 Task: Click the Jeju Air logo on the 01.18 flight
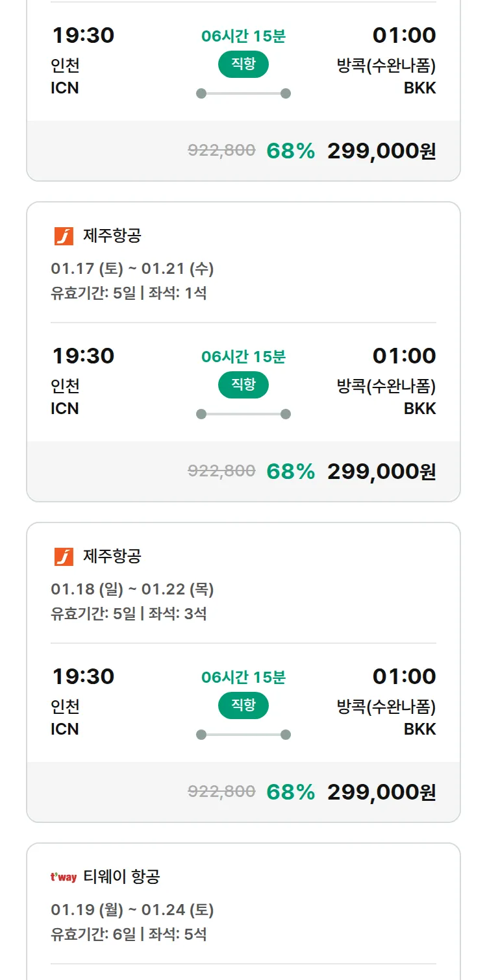(x=64, y=557)
